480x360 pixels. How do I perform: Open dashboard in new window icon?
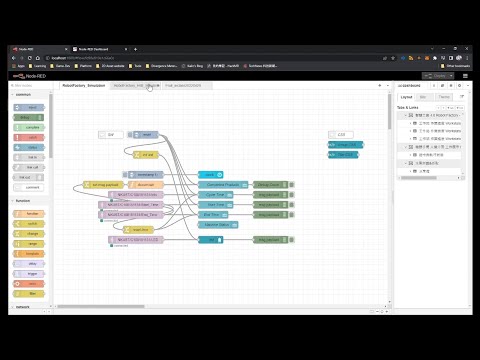pos(462,97)
